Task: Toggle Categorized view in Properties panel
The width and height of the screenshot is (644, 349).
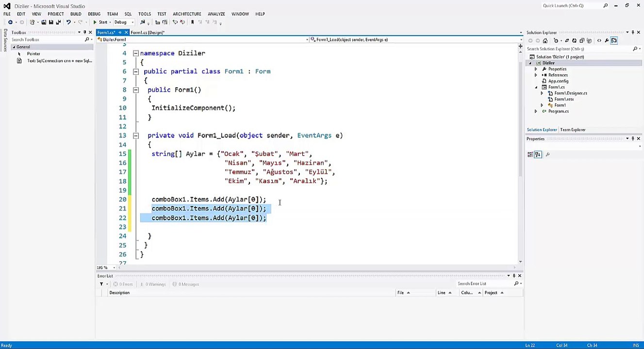Action: coord(531,155)
